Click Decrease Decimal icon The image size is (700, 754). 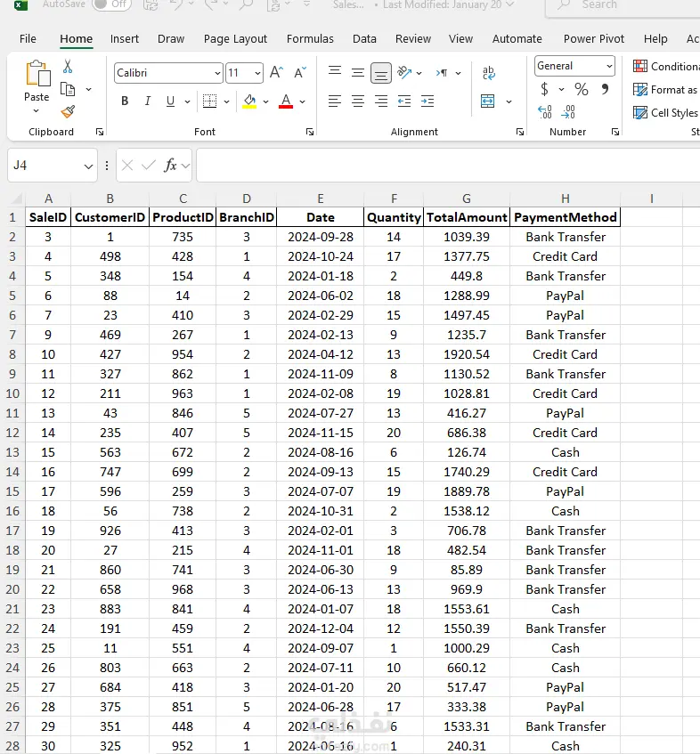pos(568,112)
